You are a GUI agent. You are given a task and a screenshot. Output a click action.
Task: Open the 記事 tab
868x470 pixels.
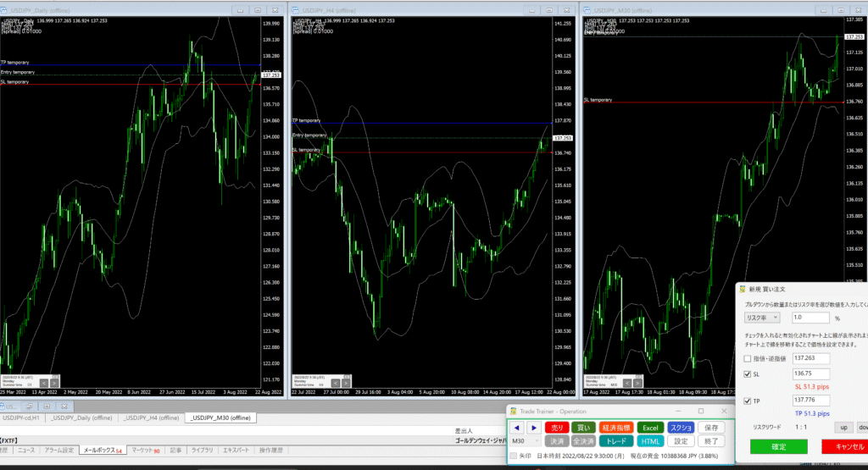[x=175, y=451]
